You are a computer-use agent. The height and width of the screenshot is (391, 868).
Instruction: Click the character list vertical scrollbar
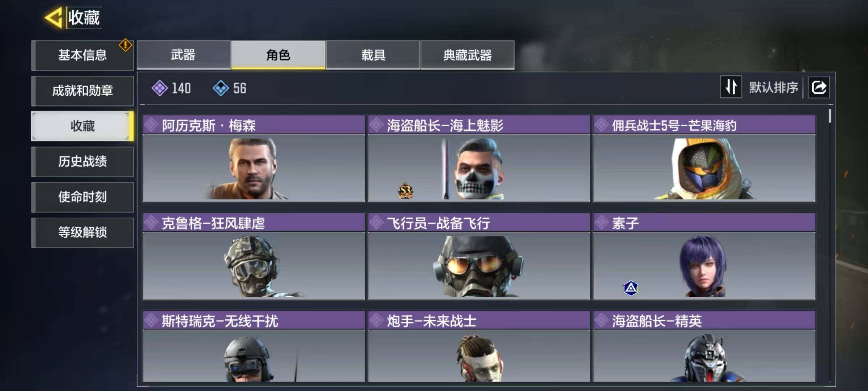pos(830,245)
